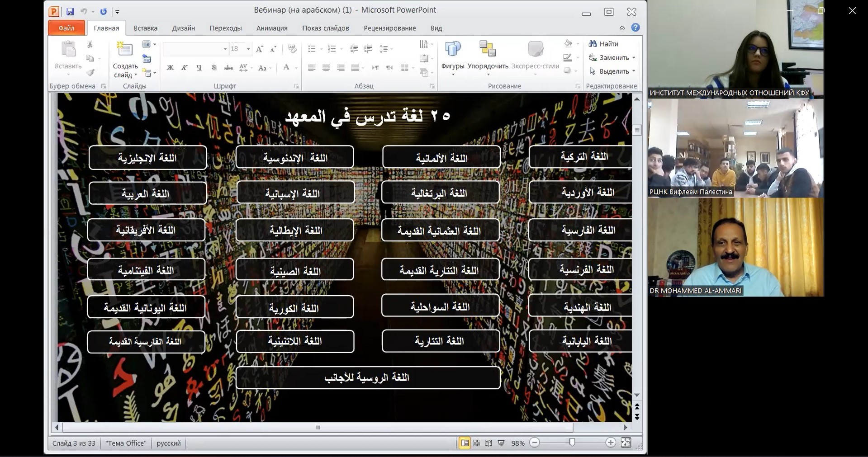
Task: Click the PowerPoint Help question mark icon
Action: click(636, 28)
